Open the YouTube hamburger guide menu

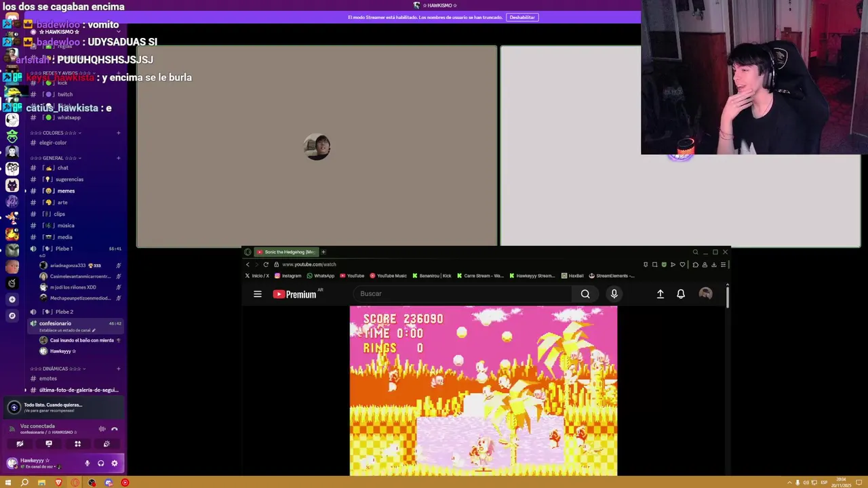point(258,293)
